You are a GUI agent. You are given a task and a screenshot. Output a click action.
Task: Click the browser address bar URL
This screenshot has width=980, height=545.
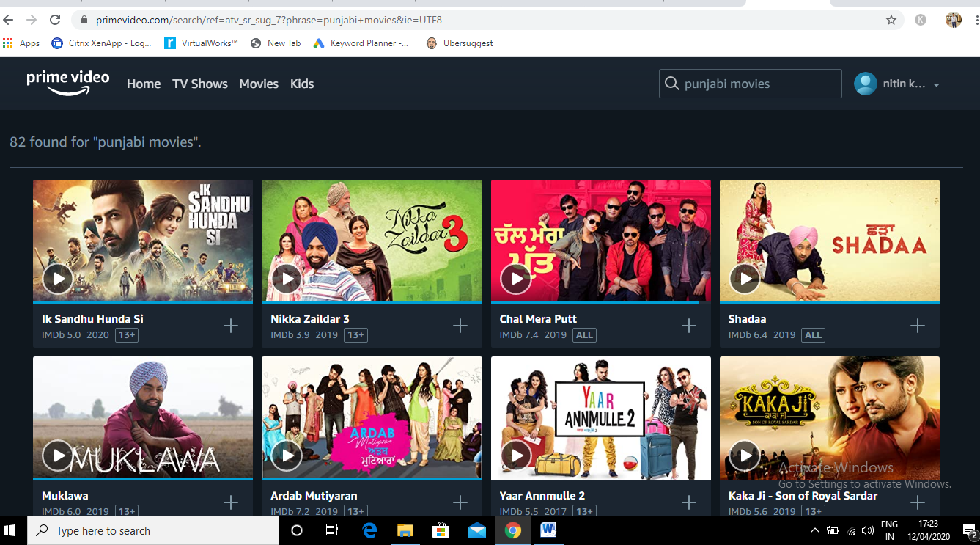268,20
